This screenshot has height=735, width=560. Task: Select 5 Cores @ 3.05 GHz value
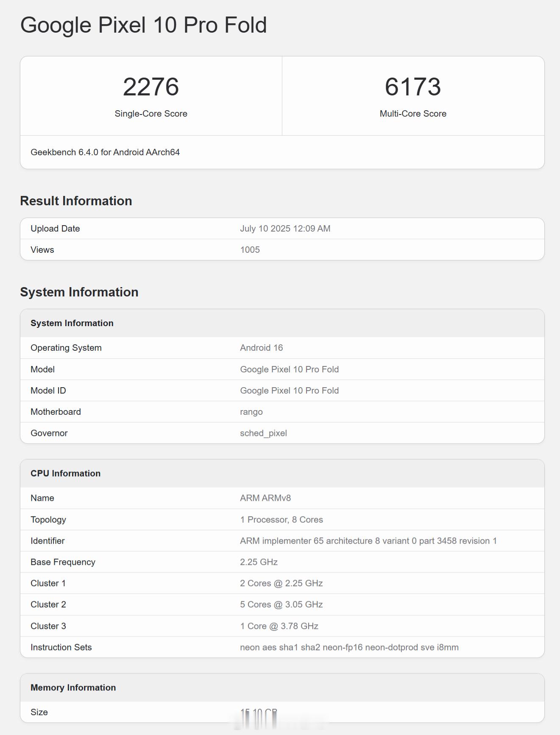(x=281, y=604)
